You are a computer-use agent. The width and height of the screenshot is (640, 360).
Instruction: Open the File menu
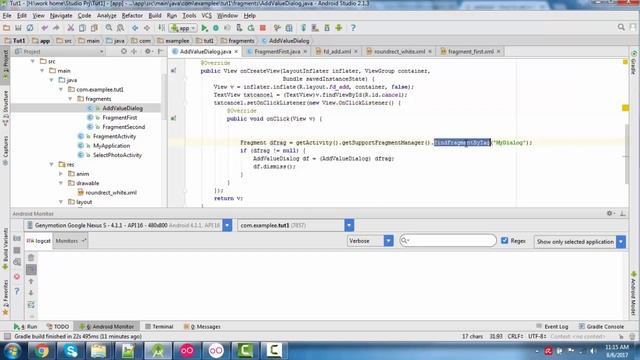(7, 16)
